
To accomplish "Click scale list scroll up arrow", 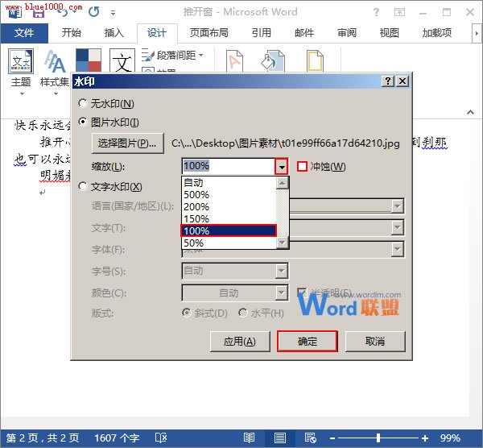I will [283, 183].
